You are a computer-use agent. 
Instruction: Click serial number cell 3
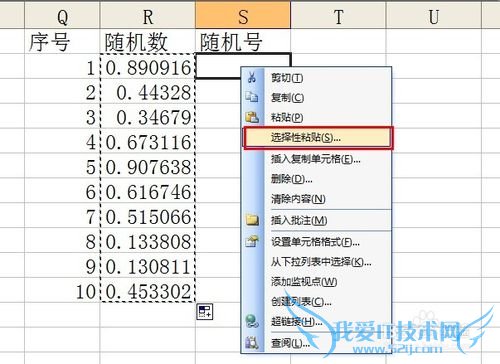(62, 116)
